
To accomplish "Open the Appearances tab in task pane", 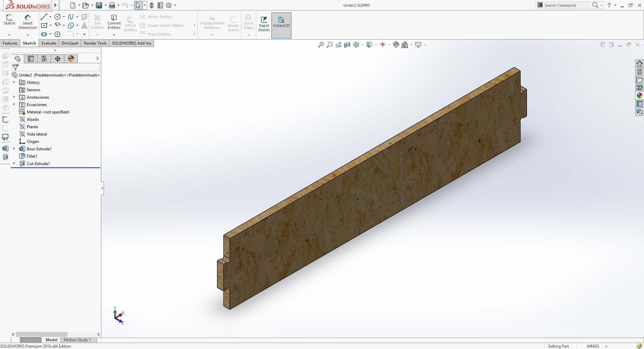I will coord(640,96).
